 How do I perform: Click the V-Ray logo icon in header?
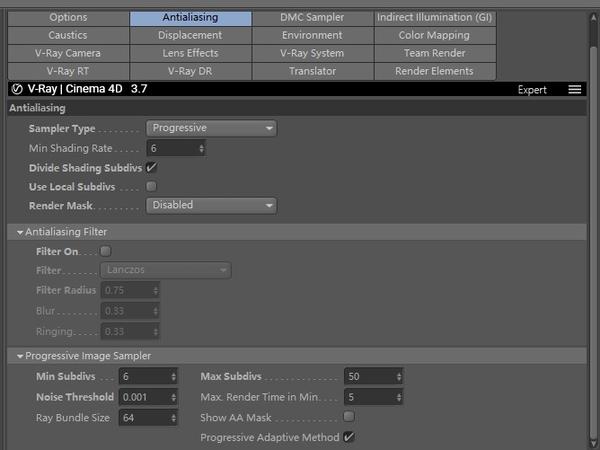tap(17, 89)
